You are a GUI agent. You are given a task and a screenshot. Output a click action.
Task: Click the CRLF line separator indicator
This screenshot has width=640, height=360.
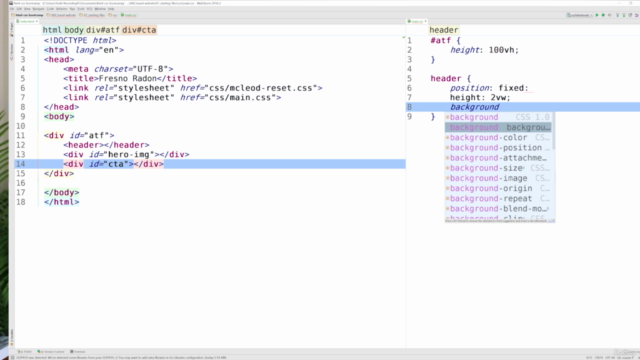pos(599,358)
